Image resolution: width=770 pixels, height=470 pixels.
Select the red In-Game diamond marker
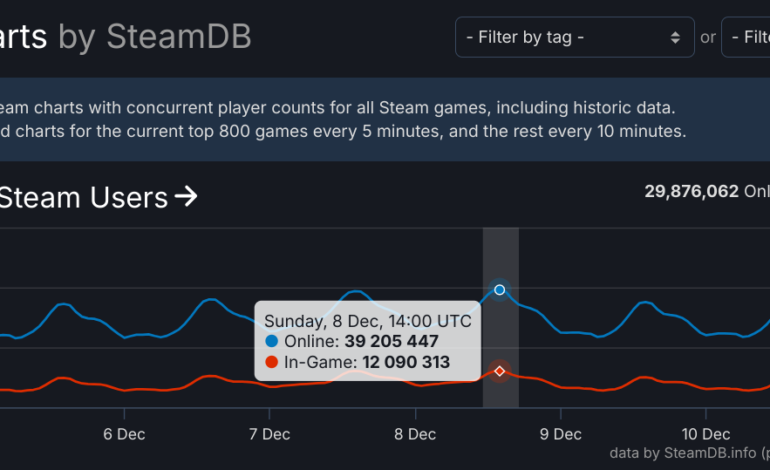click(500, 371)
